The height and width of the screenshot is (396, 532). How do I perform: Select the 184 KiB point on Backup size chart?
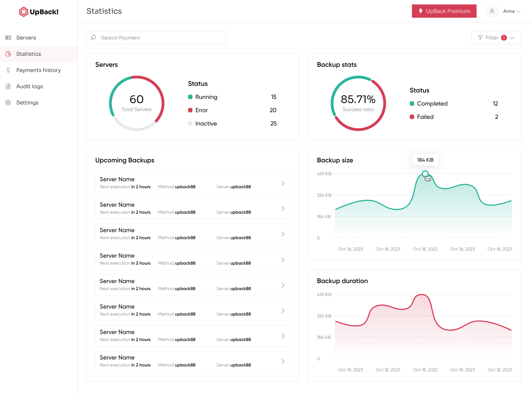425,174
